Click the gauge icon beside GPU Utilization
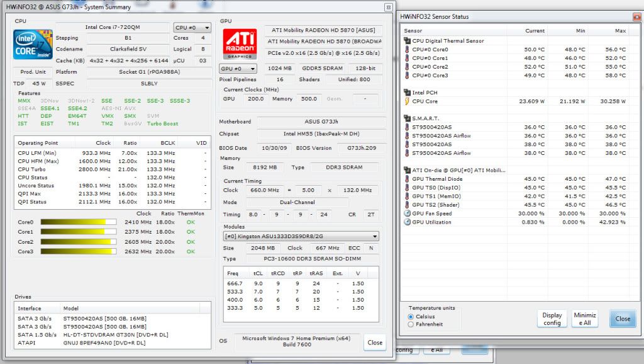This screenshot has height=364, width=644. [407, 222]
